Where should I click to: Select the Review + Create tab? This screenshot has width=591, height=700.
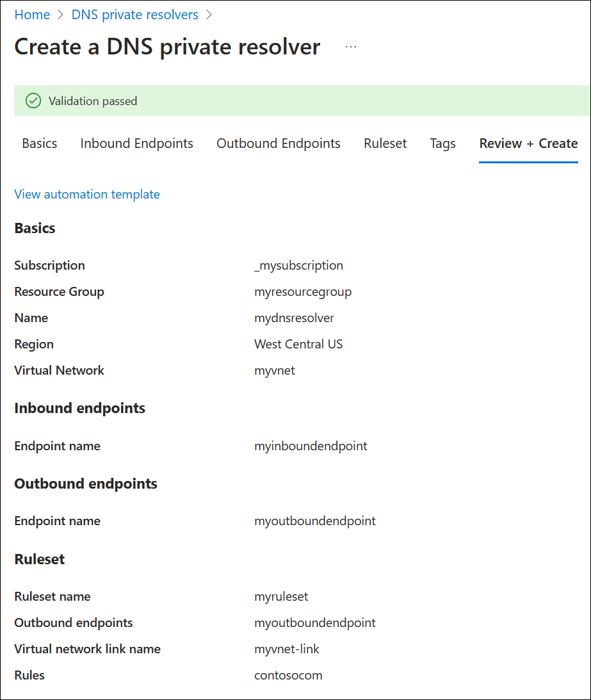pyautogui.click(x=528, y=143)
